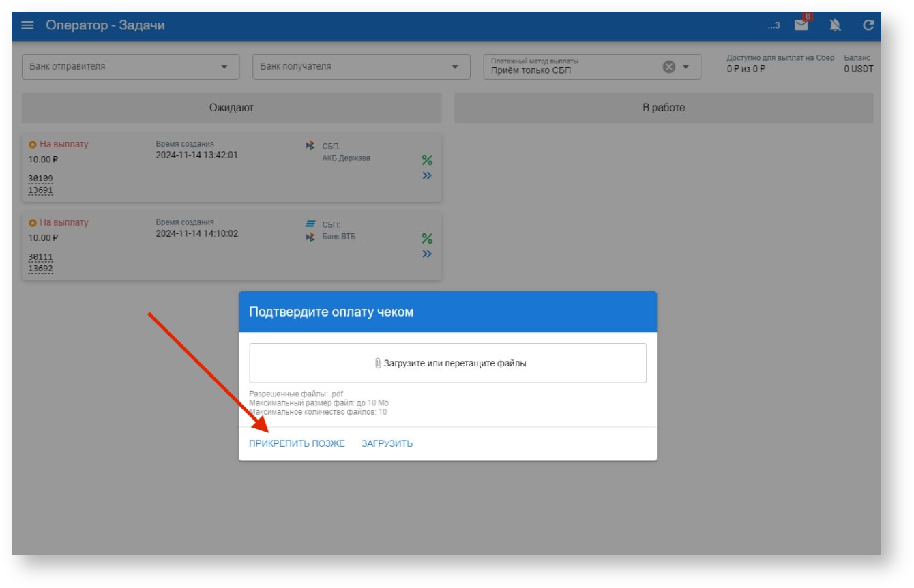The image size is (914, 588).
Task: Click double-arrow icon on АКБ Держава task
Action: pos(427,176)
